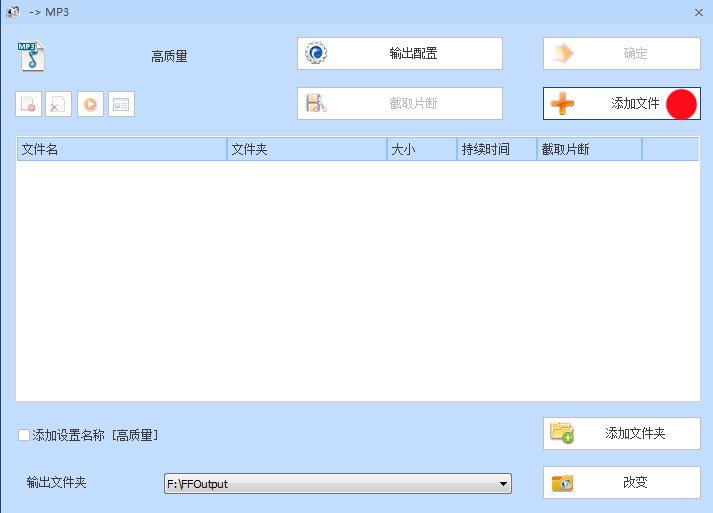This screenshot has height=513, width=713.
Task: Open 输出配置 output settings
Action: pos(400,54)
